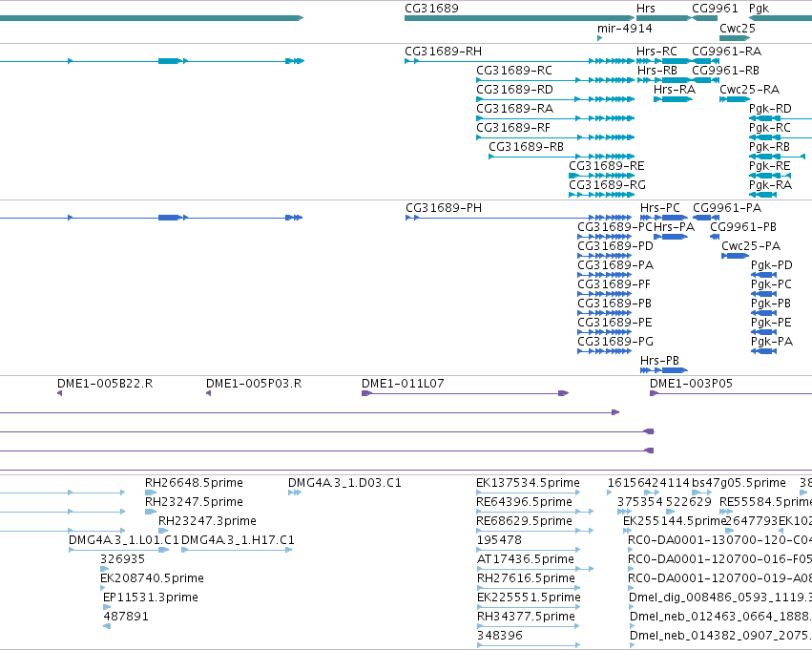Click EST label 348396
This screenshot has height=650, width=812.
500,636
